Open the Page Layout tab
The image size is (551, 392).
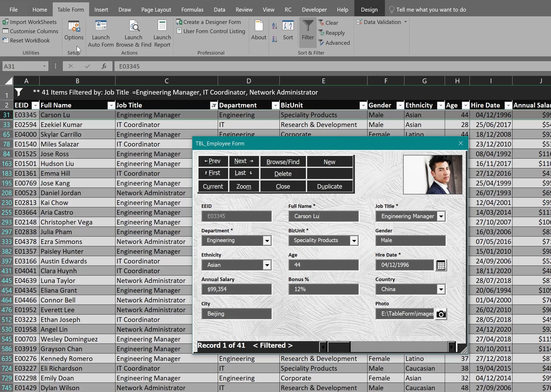pyautogui.click(x=156, y=10)
